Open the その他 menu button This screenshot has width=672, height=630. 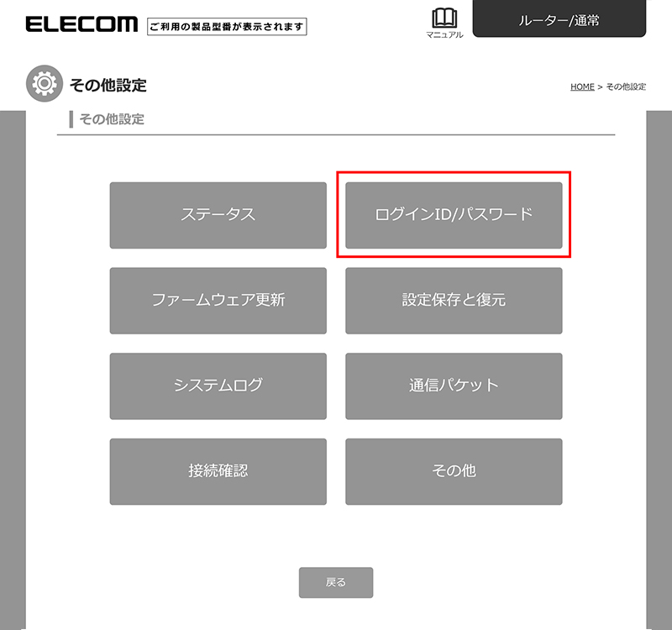point(454,471)
